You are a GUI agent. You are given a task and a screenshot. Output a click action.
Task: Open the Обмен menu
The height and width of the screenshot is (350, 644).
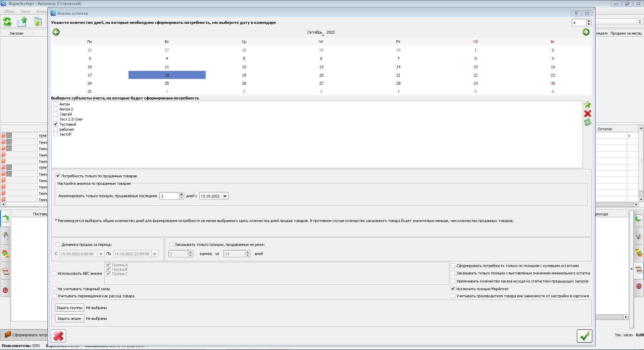click(9, 11)
